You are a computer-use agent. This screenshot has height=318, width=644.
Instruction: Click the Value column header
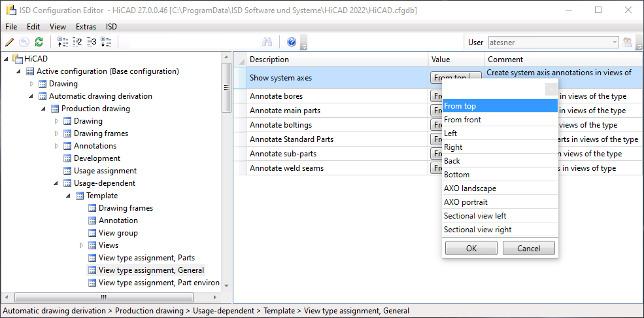456,59
